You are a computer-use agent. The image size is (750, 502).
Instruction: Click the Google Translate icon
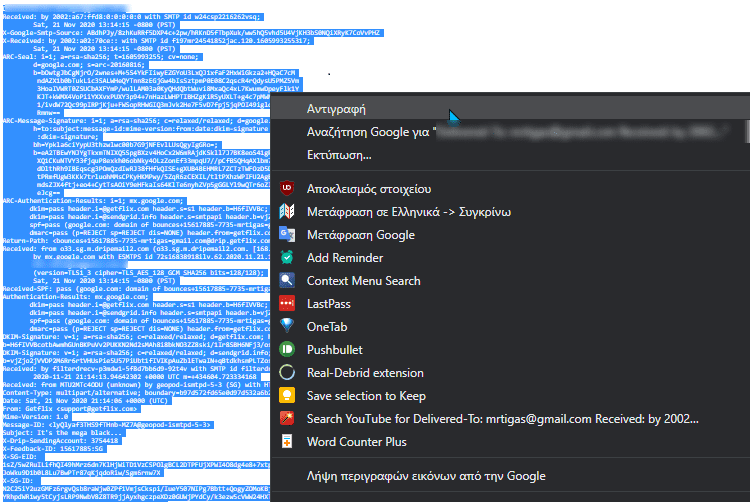287,234
